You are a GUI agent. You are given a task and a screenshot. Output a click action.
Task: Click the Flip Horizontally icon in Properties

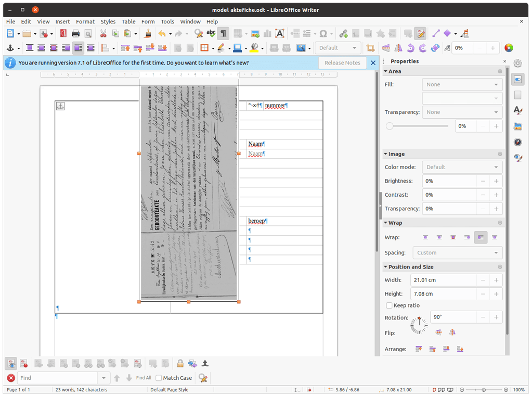(x=452, y=332)
